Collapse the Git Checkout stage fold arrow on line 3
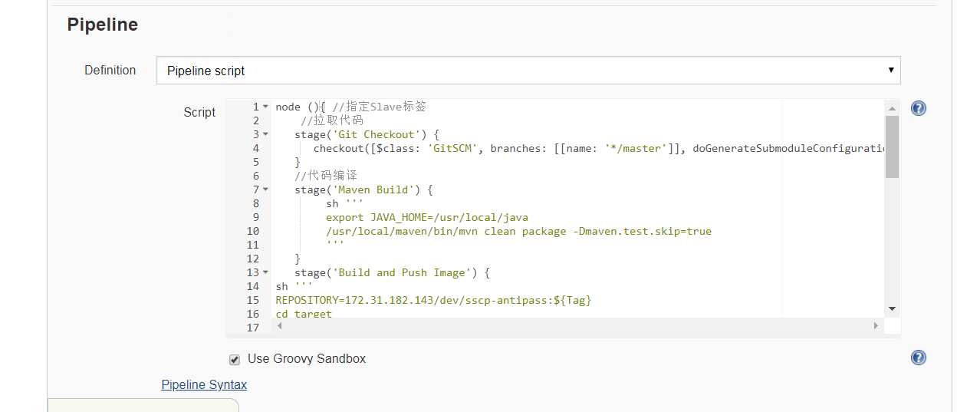 265,134
